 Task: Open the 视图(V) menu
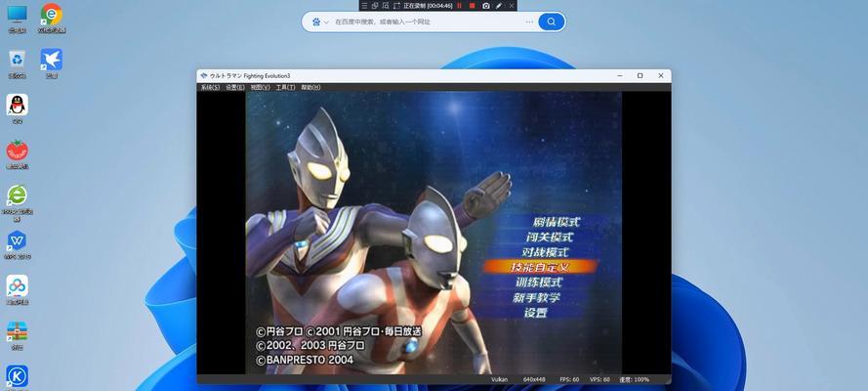point(260,88)
